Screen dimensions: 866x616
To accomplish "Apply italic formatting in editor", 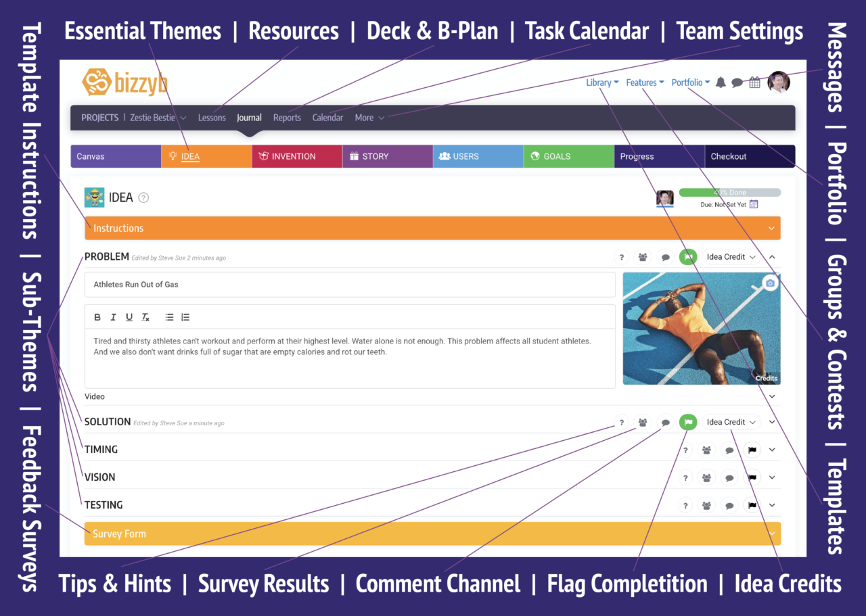I will [x=113, y=317].
